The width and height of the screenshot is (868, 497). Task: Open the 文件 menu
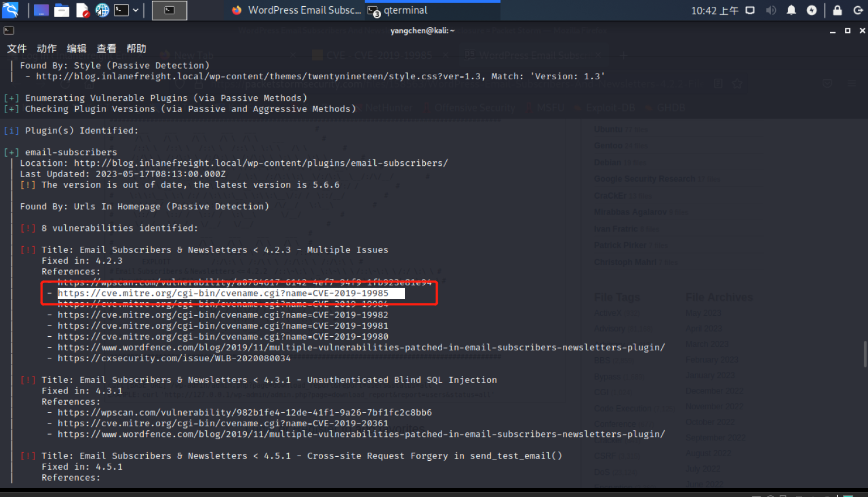pos(16,49)
